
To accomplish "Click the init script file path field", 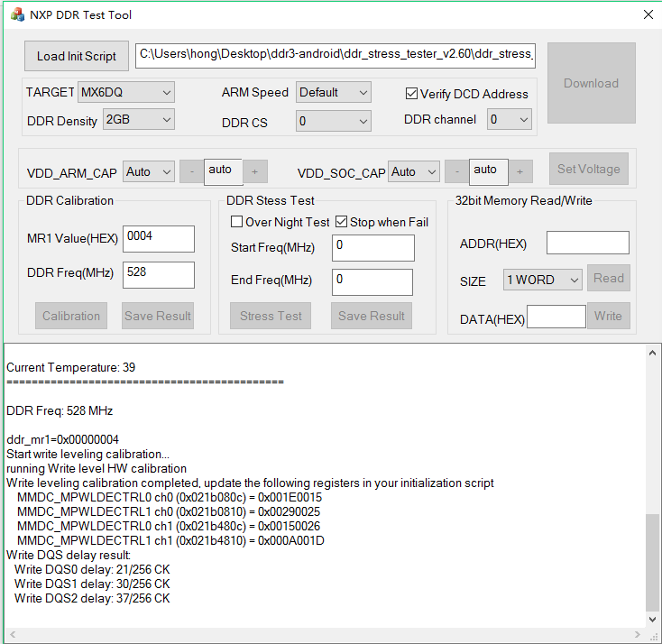I will coord(336,55).
